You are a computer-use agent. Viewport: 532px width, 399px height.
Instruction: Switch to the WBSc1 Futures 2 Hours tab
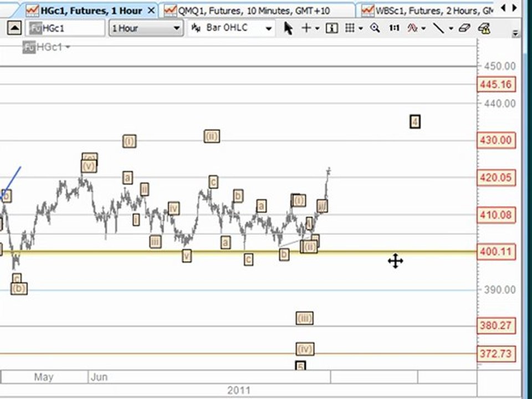pos(428,11)
